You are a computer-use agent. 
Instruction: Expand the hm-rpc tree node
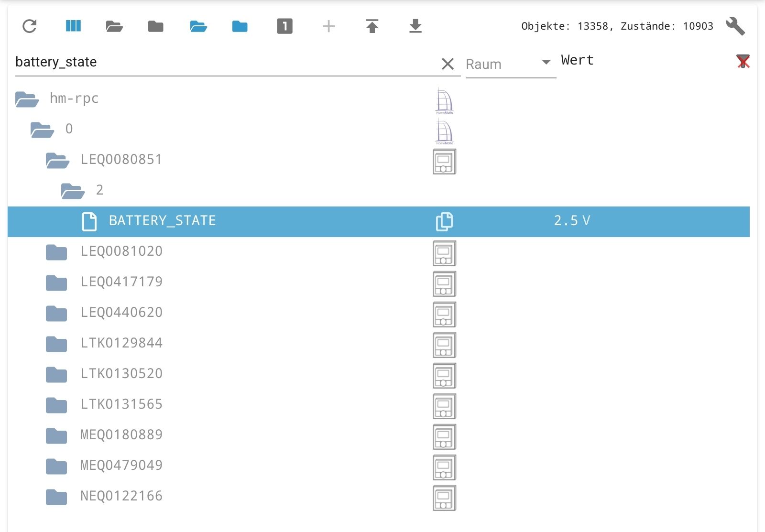[27, 99]
